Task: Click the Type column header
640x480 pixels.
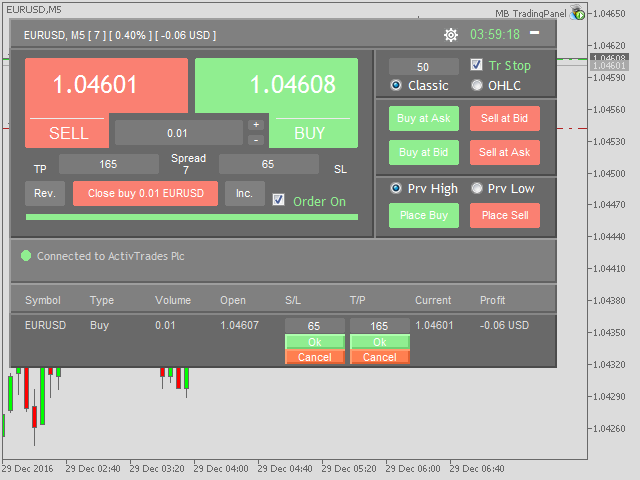Action: [x=102, y=300]
